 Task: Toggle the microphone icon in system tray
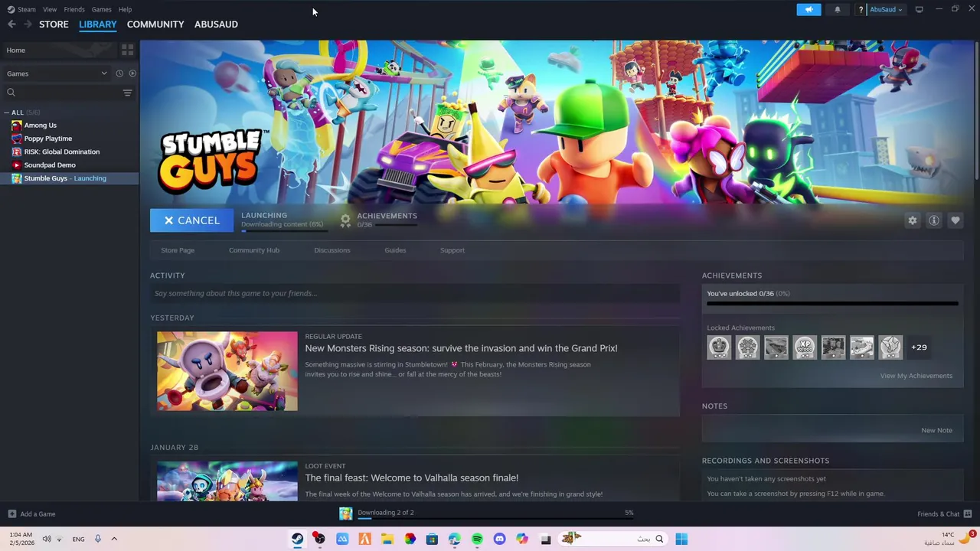tap(97, 539)
